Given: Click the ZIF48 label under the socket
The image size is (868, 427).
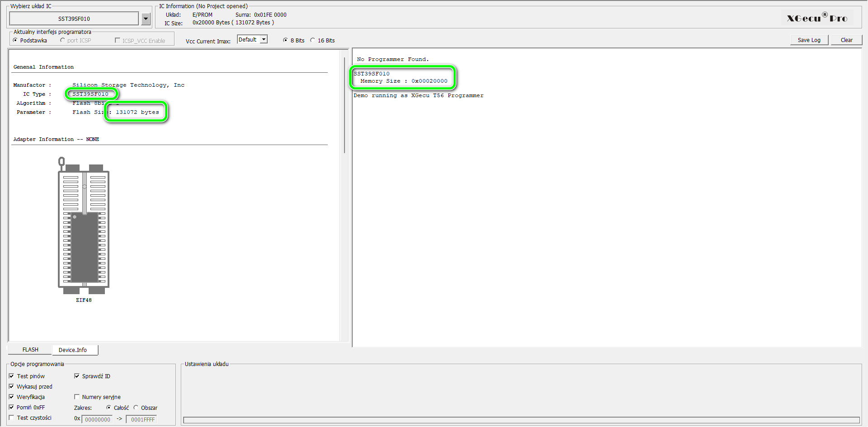Looking at the screenshot, I should [84, 300].
